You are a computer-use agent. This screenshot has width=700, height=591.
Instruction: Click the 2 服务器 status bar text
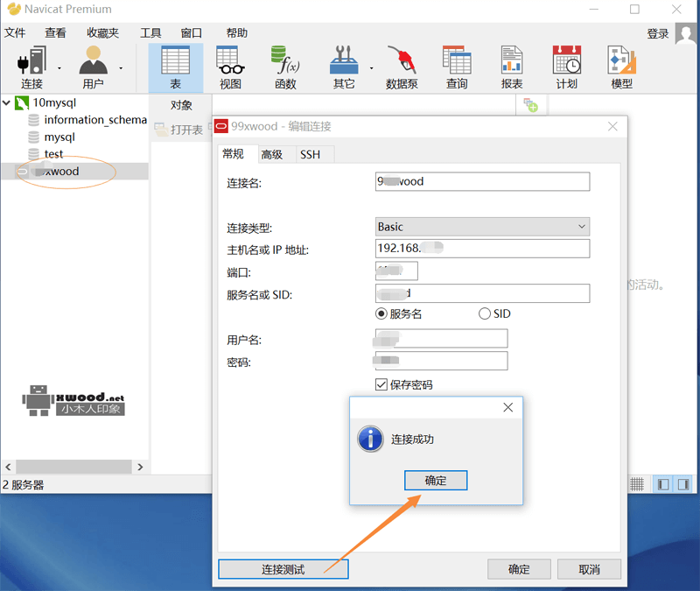(x=24, y=485)
